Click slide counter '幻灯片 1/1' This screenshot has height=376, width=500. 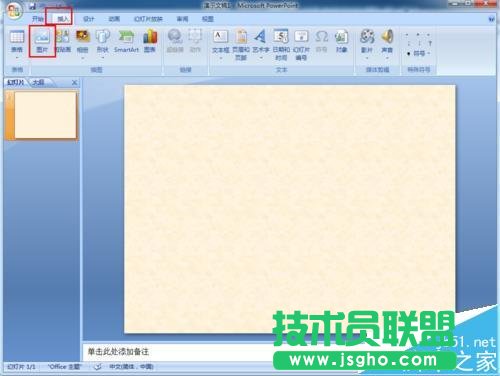pos(21,367)
